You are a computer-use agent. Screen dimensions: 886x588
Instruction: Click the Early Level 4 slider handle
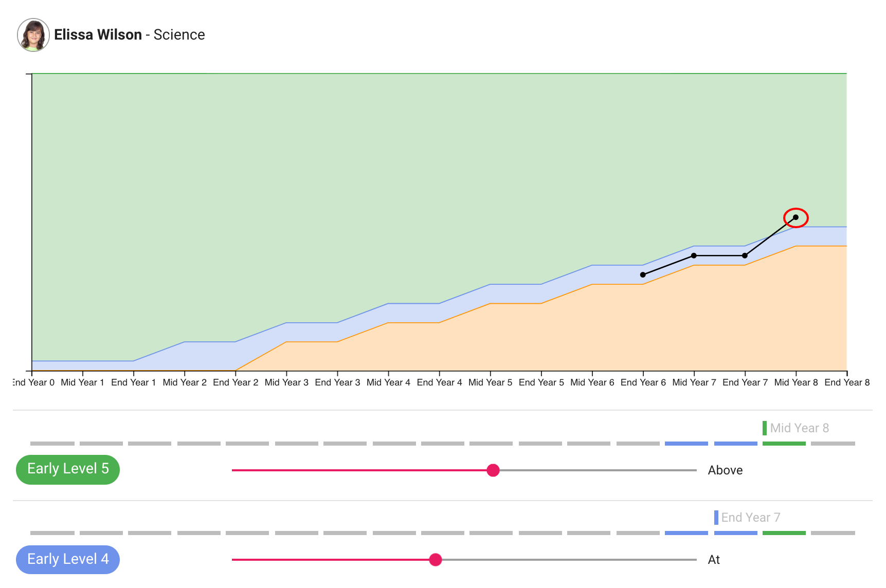pyautogui.click(x=435, y=560)
